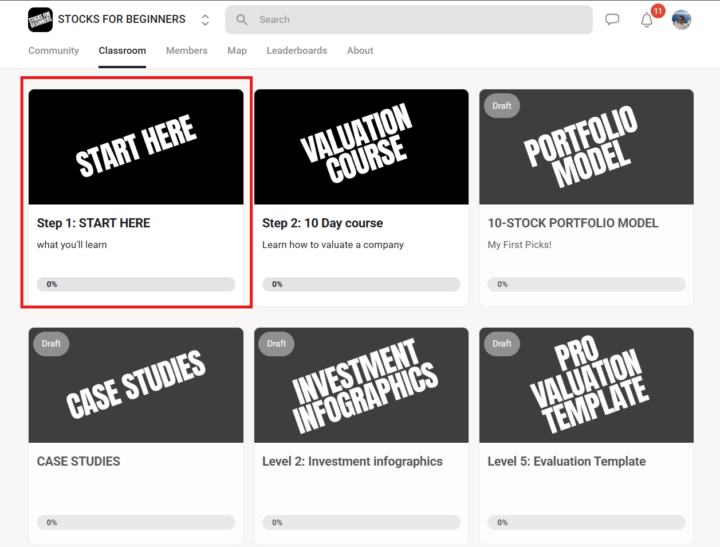Switch to the Members tab

(186, 51)
